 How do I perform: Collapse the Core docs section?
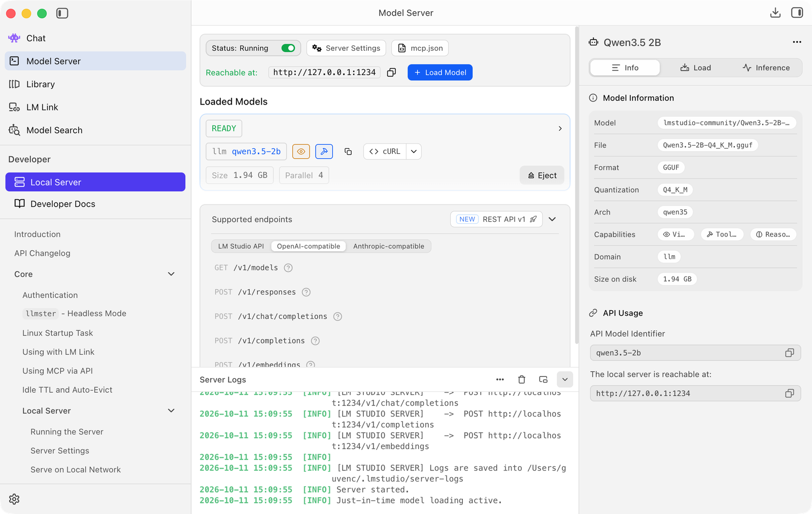pyautogui.click(x=171, y=274)
